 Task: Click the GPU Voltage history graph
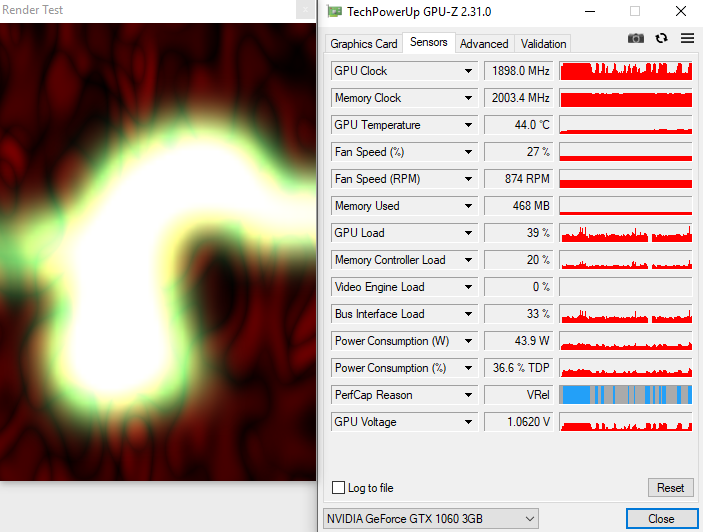[625, 422]
